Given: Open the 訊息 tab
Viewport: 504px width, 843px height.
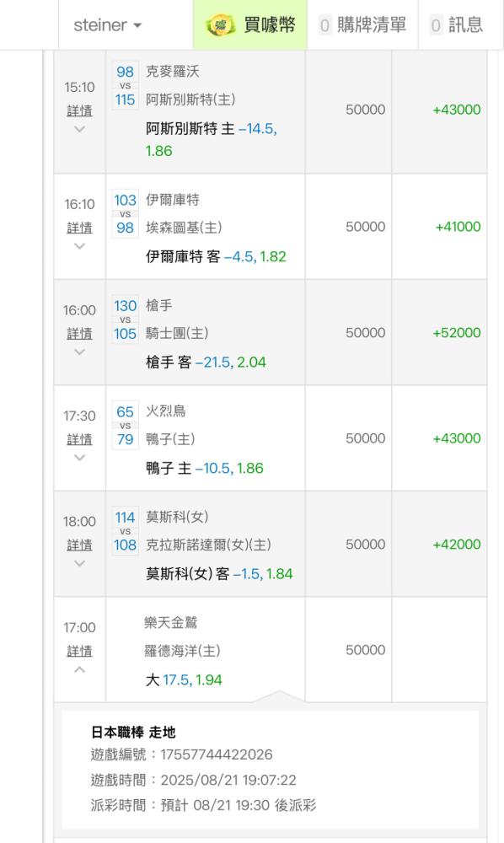Looking at the screenshot, I should tap(456, 24).
